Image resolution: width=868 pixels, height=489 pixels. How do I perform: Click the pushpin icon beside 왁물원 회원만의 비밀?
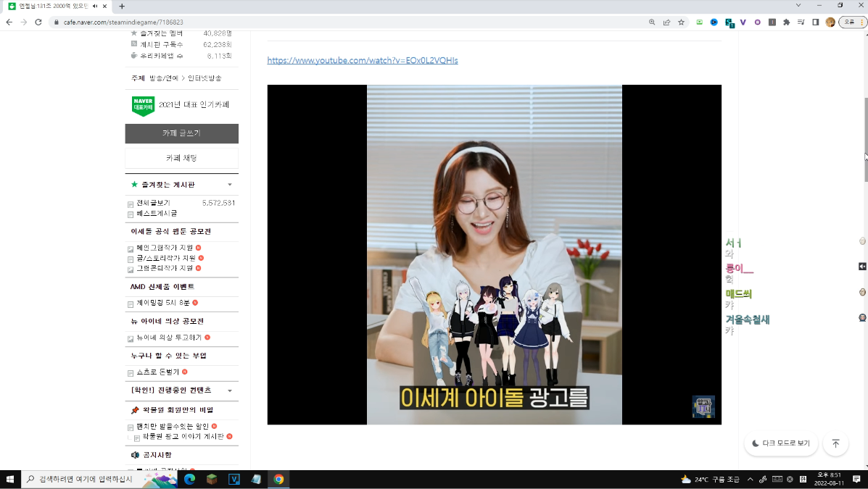click(x=135, y=410)
